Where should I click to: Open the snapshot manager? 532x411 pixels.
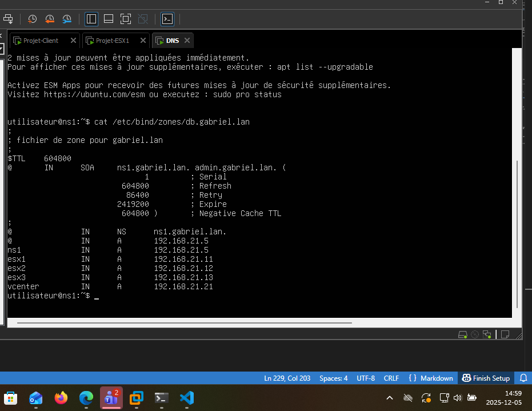[67, 19]
